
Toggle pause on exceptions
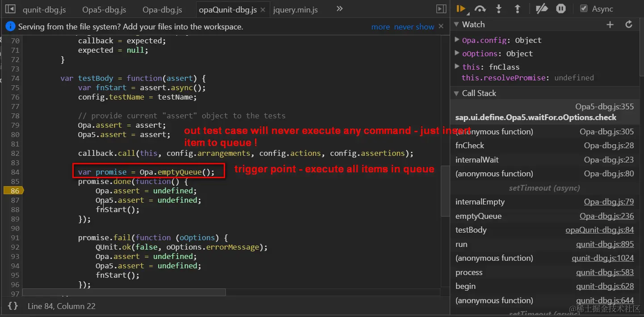pos(560,8)
